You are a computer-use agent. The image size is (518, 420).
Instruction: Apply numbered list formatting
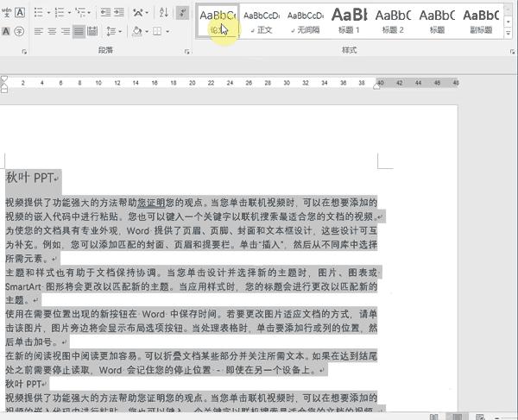coord(60,13)
